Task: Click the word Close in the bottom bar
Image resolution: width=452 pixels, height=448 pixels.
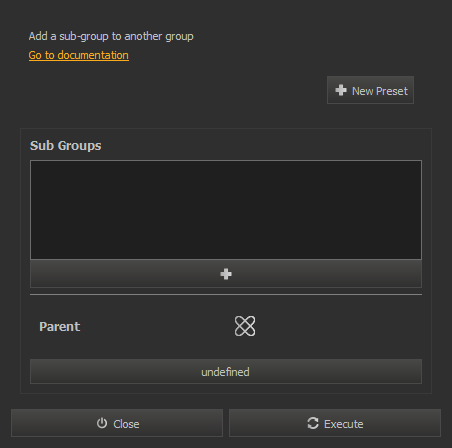Action: coord(126,424)
